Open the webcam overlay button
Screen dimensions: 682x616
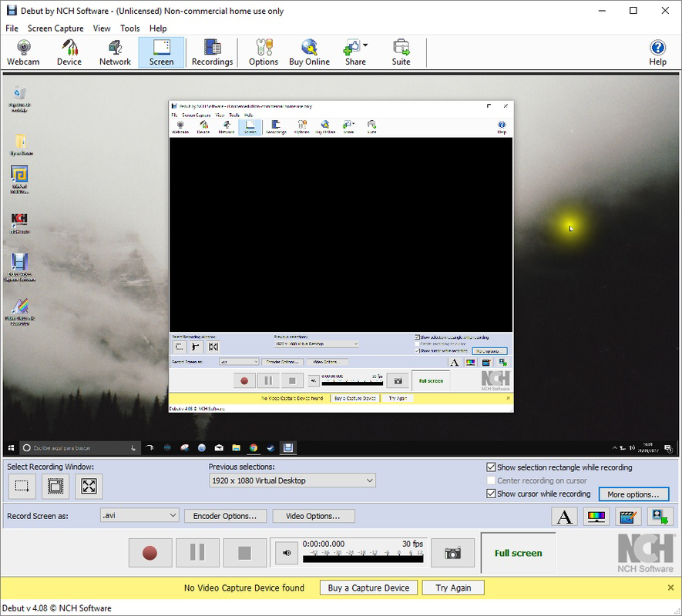coord(660,517)
